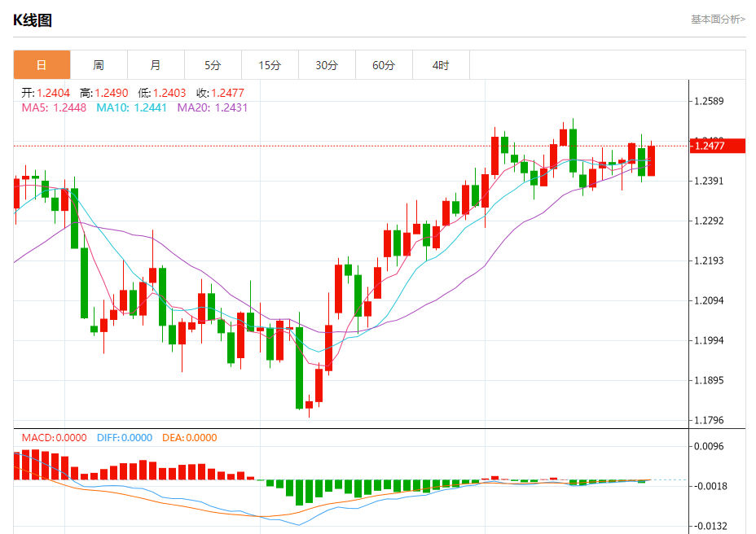Open the 基本面分析 link
The image size is (756, 534).
pyautogui.click(x=718, y=20)
